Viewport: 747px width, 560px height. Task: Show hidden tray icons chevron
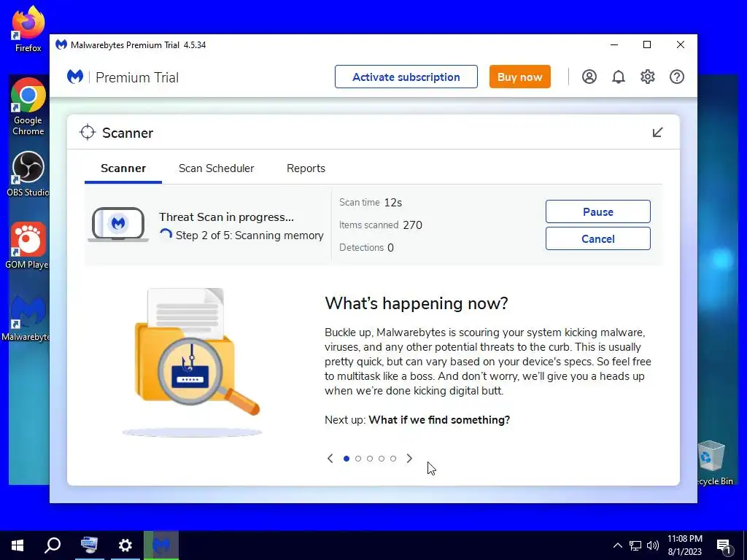click(x=617, y=545)
